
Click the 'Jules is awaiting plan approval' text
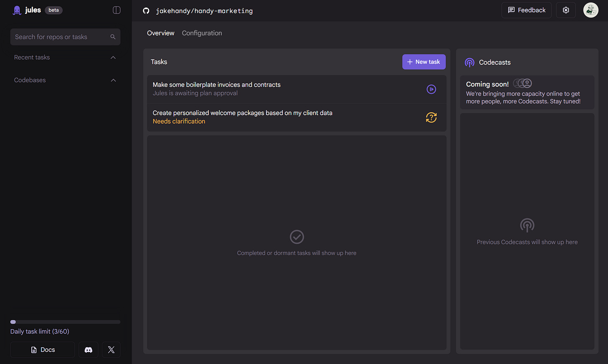(x=195, y=93)
